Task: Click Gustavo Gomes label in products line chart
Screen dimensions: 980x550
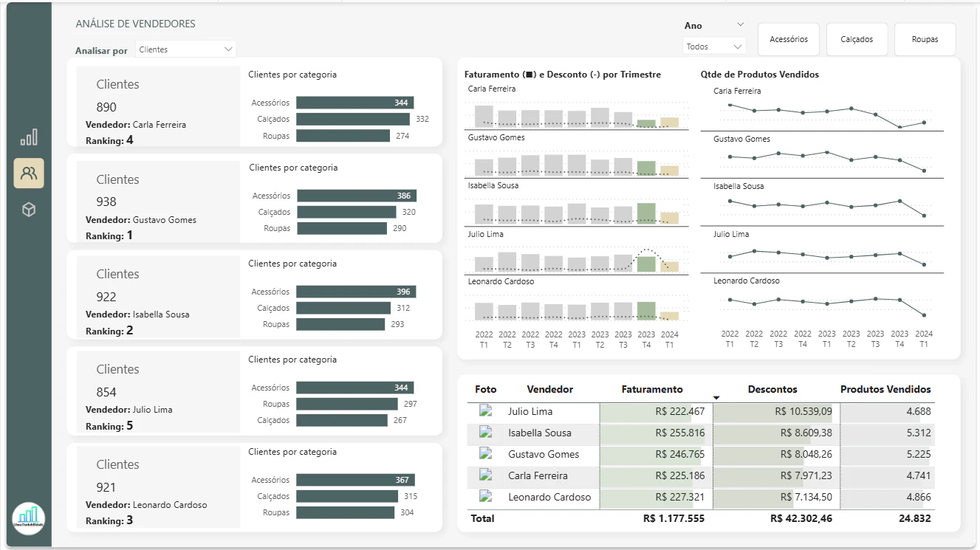Action: 741,139
